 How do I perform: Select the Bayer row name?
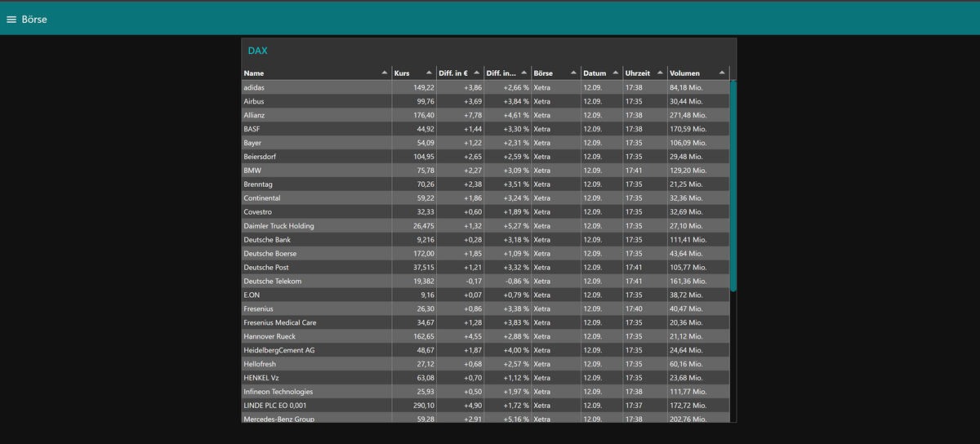tap(252, 143)
